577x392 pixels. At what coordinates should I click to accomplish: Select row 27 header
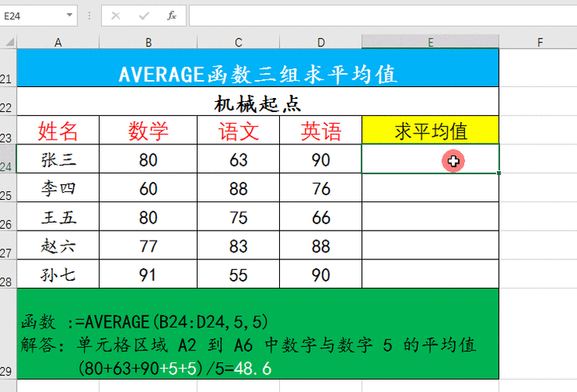coord(8,245)
